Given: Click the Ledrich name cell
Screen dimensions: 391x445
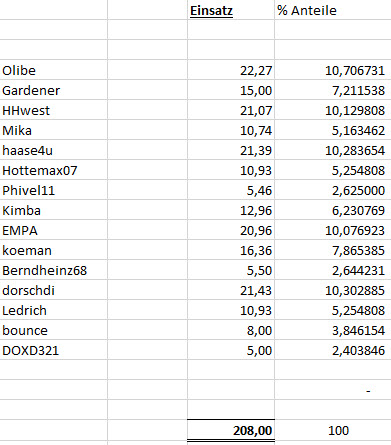Looking at the screenshot, I should [54, 310].
